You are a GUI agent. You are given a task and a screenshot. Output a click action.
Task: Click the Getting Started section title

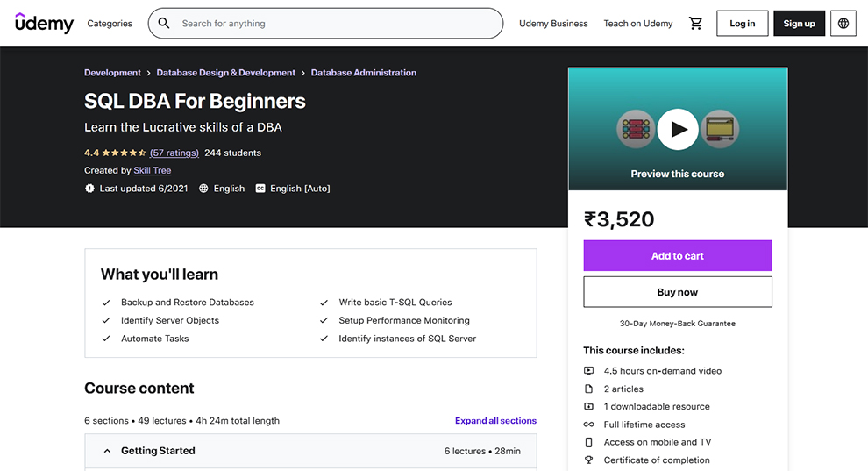pos(158,451)
